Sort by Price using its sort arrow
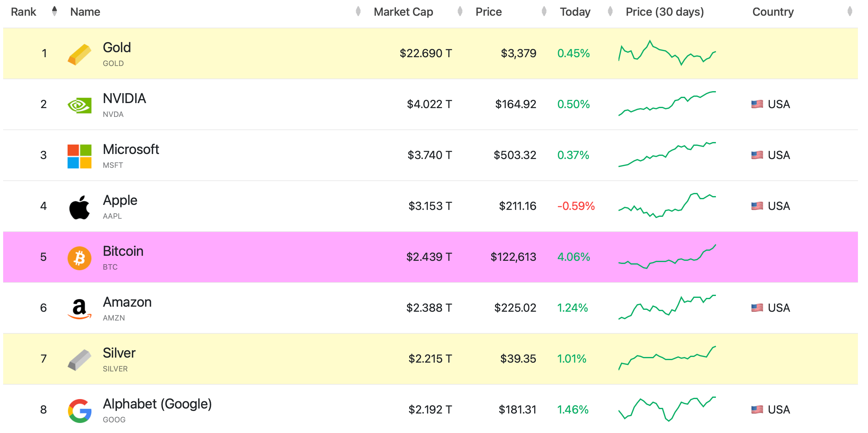 [544, 11]
